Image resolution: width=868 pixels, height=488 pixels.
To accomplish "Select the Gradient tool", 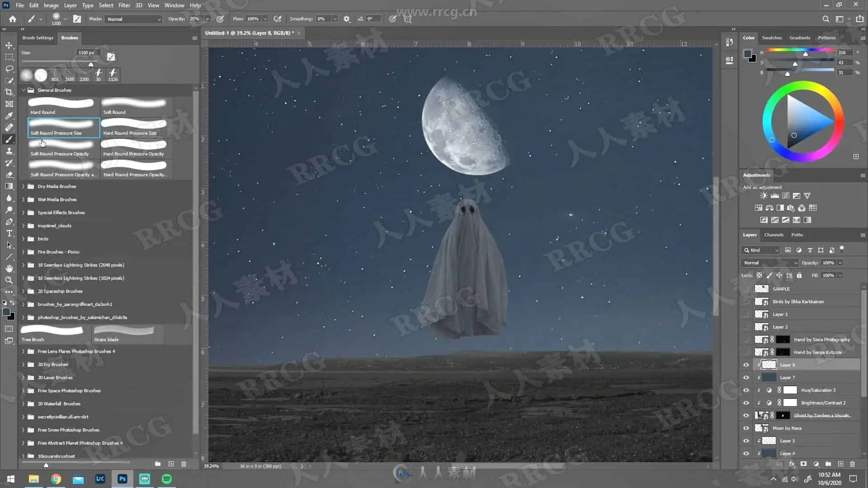I will [x=9, y=186].
